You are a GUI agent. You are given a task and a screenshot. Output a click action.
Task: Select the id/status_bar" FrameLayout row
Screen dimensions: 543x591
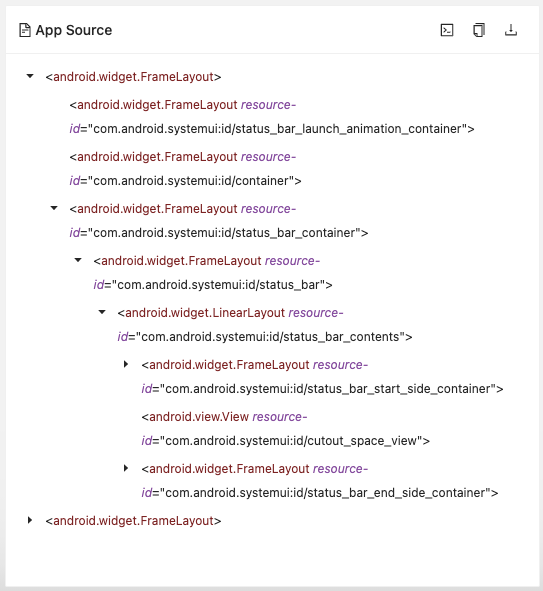pyautogui.click(x=213, y=273)
